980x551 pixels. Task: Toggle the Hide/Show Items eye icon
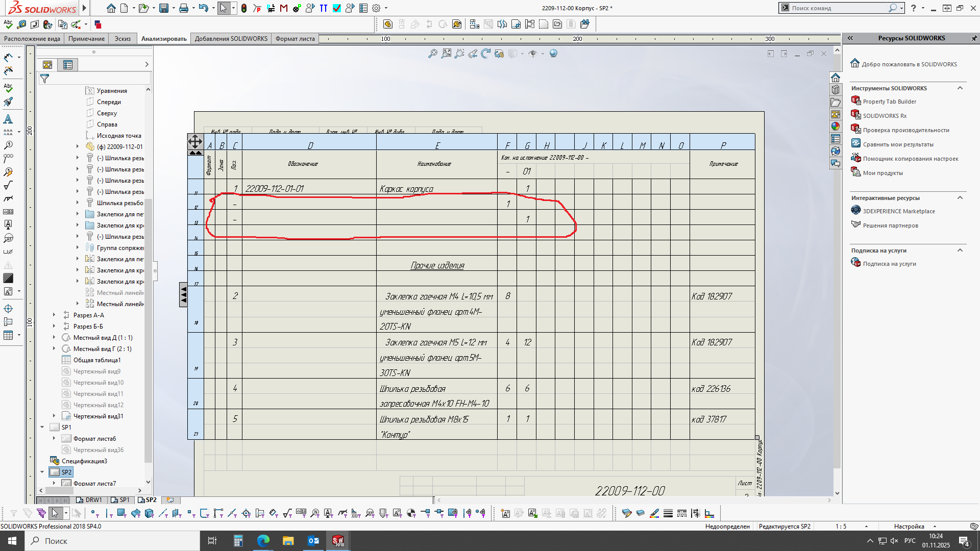pyautogui.click(x=533, y=54)
